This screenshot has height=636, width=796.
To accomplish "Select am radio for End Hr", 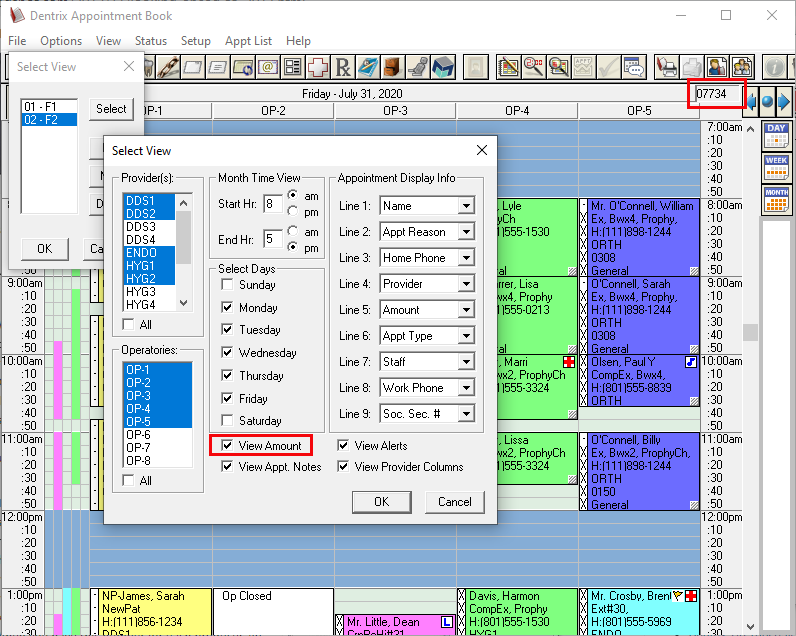I will [x=293, y=231].
